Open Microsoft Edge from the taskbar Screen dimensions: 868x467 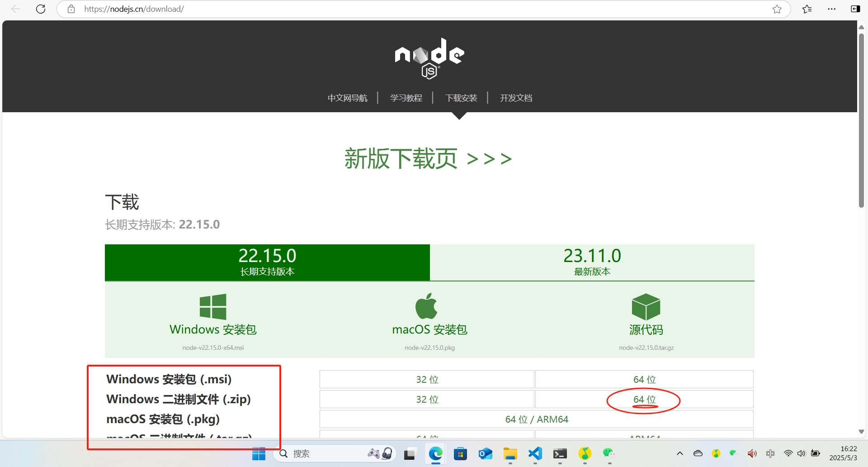436,453
